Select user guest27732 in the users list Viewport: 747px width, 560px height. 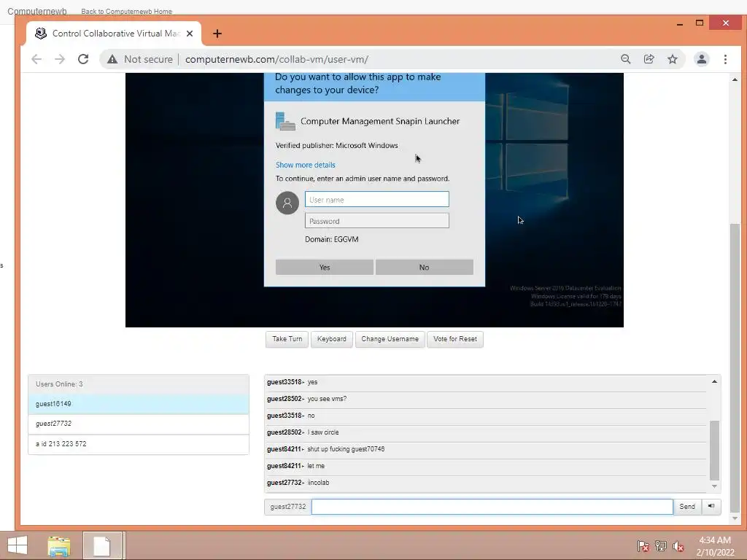coord(139,424)
